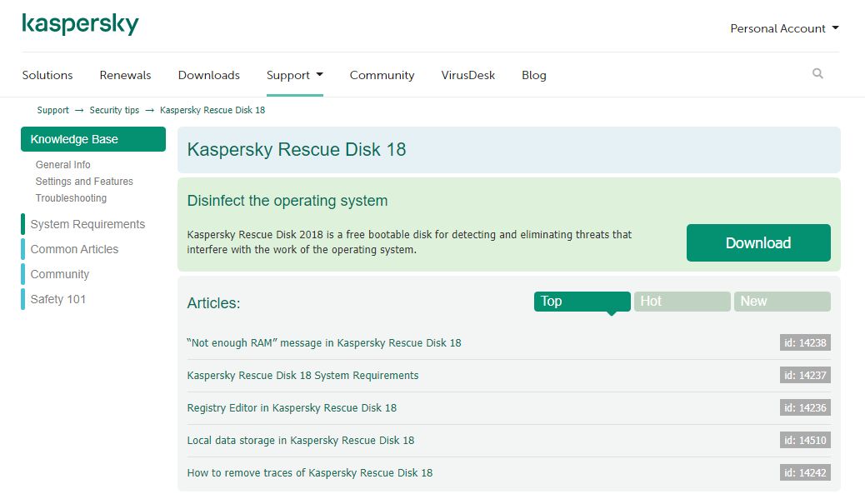Viewport: 865px width, 504px height.
Task: Open the Support menu dropdown
Action: coord(295,75)
